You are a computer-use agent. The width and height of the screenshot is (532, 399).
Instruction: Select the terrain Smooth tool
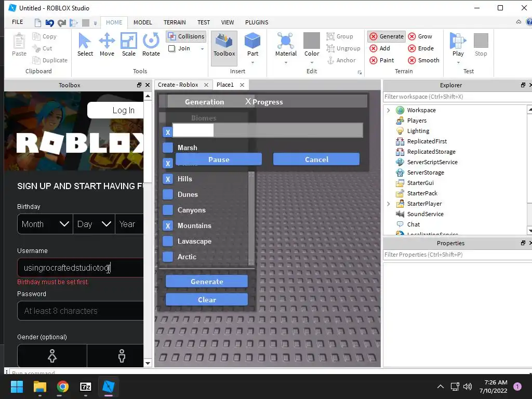click(x=424, y=60)
